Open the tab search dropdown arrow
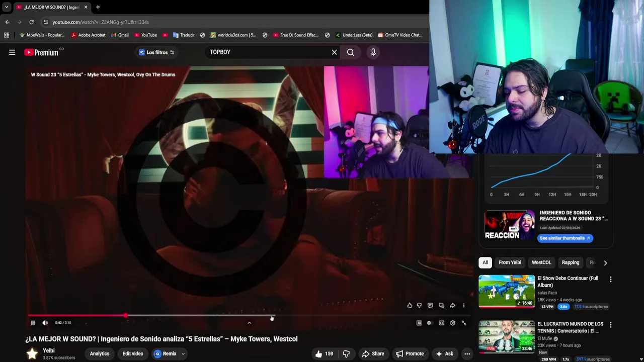Viewport: 644px width, 362px height. point(7,7)
